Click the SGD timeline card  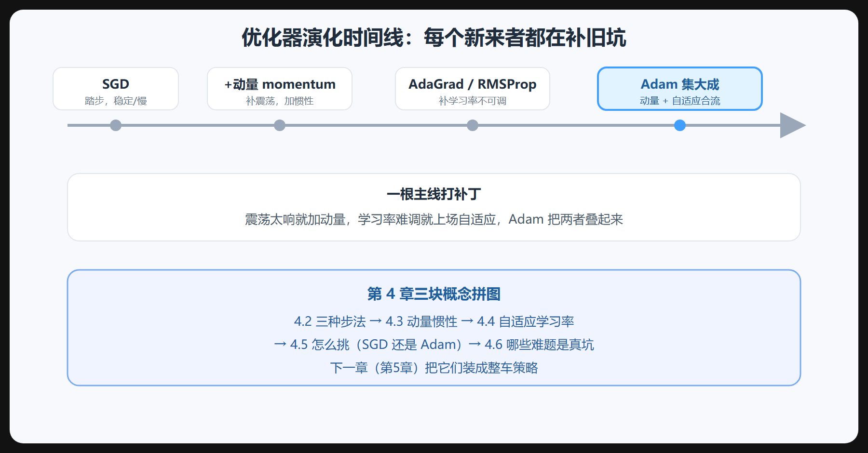click(x=116, y=89)
